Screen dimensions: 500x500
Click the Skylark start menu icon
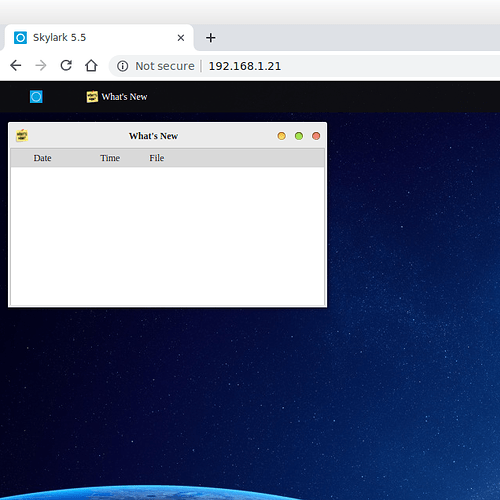coord(36,97)
